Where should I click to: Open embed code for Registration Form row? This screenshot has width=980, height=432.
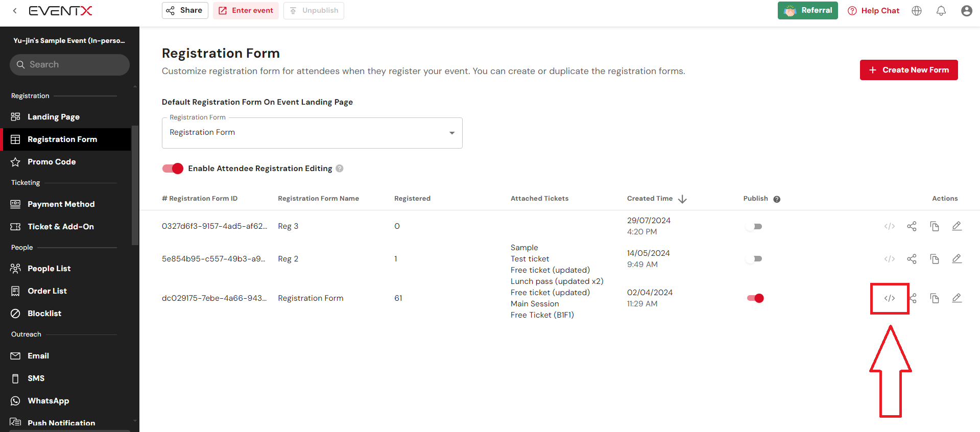click(890, 298)
